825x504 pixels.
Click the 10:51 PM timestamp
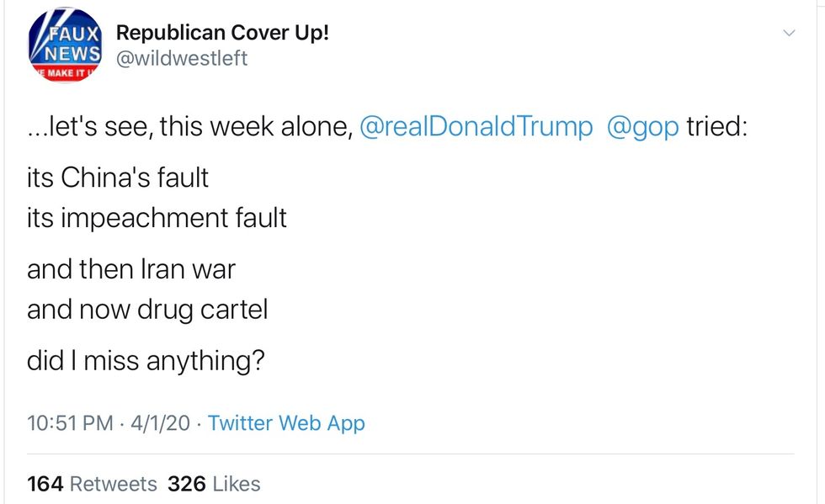(x=70, y=422)
